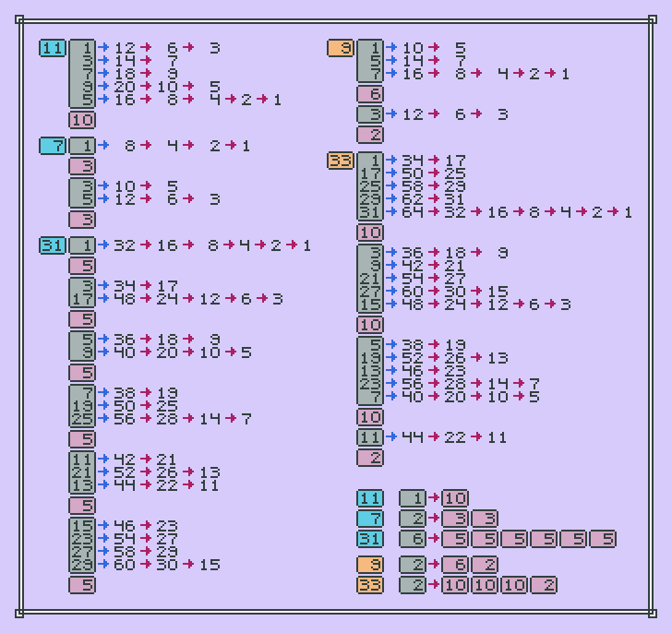This screenshot has height=633, width=672.
Task: Click the orange 33 badge next to 34→17
Action: click(x=341, y=161)
